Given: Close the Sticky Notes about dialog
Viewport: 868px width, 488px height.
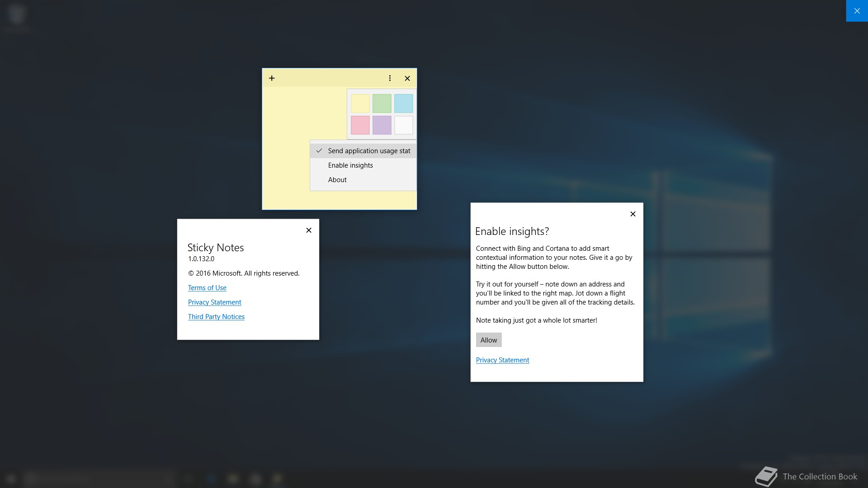Looking at the screenshot, I should [309, 230].
